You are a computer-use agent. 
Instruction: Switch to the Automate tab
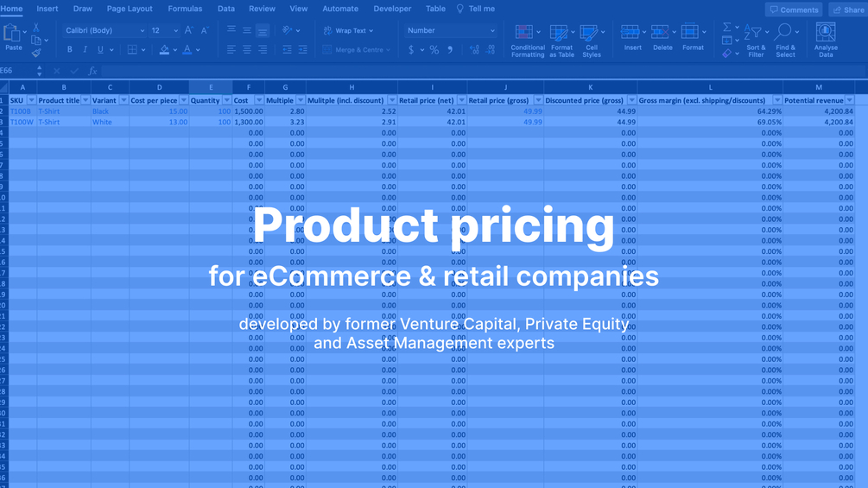(x=340, y=9)
